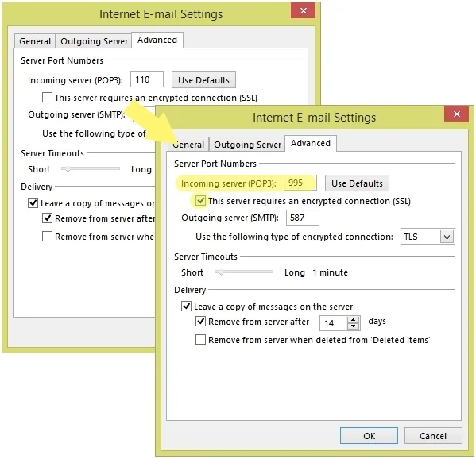Toggle Leave a copy checkbox in back dialog
Screen dimensions: 476x459
[33, 202]
